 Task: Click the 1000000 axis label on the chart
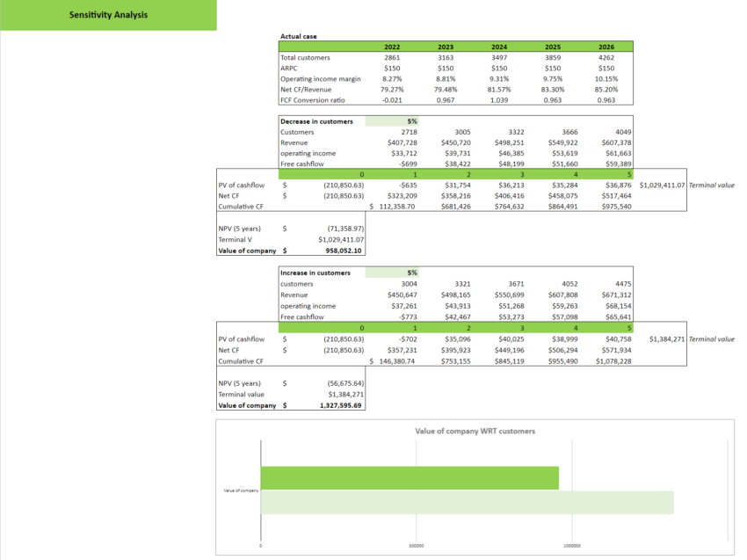click(571, 545)
